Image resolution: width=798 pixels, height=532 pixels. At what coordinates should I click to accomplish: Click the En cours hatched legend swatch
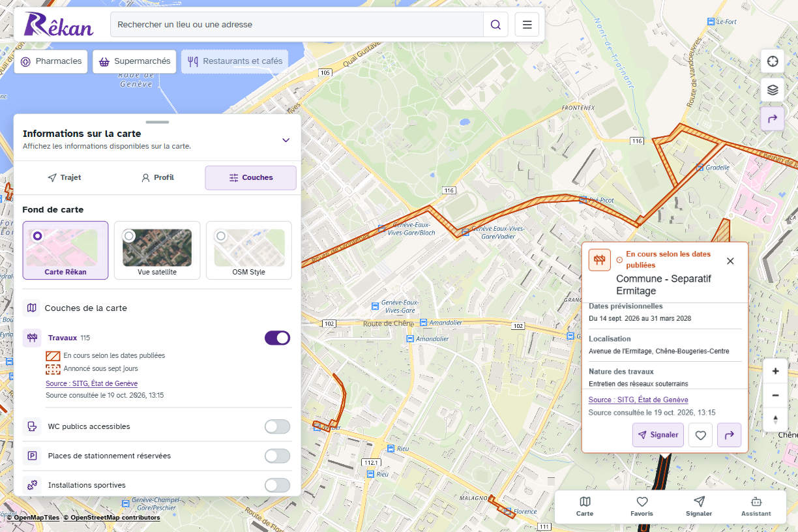(53, 356)
